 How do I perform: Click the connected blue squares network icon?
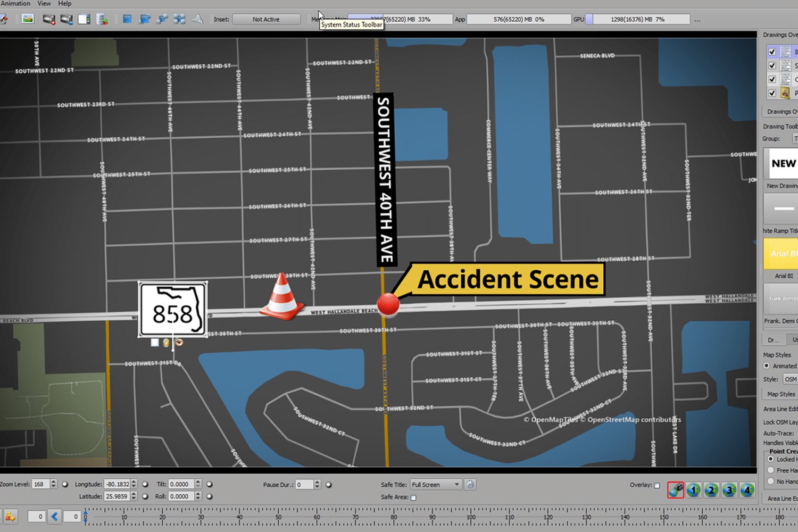click(180, 19)
